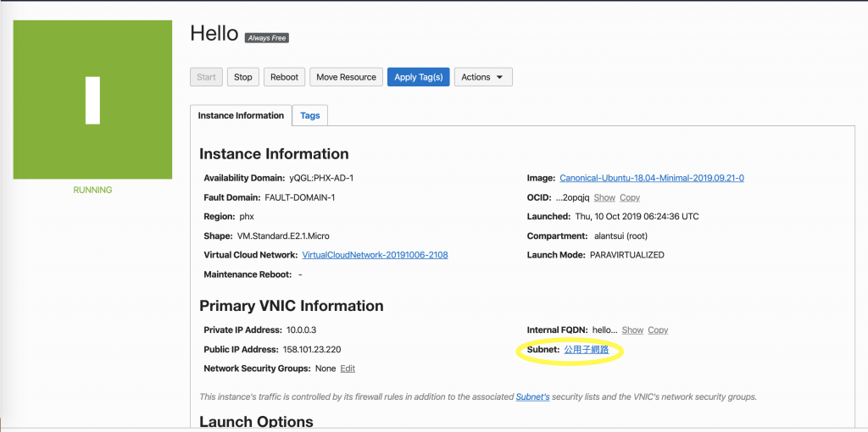868x432 pixels.
Task: Click the green instance status icon
Action: (92, 100)
